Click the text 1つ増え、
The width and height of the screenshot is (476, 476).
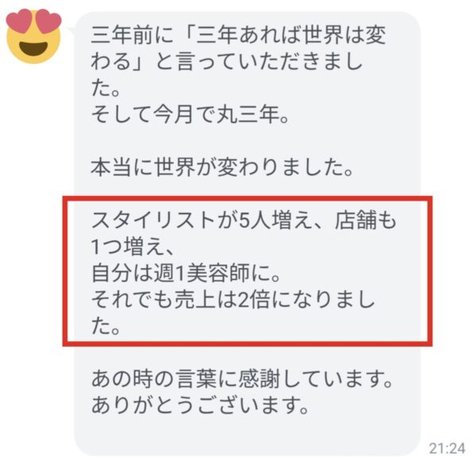(x=132, y=247)
